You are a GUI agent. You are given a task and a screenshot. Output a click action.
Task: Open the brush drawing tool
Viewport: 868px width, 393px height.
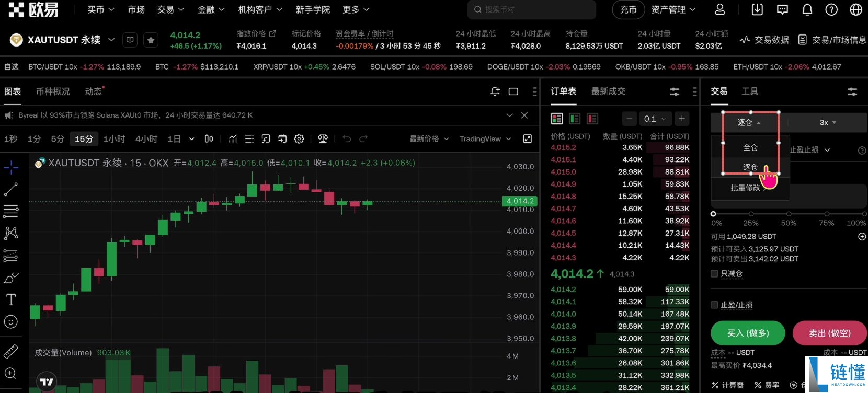11,278
